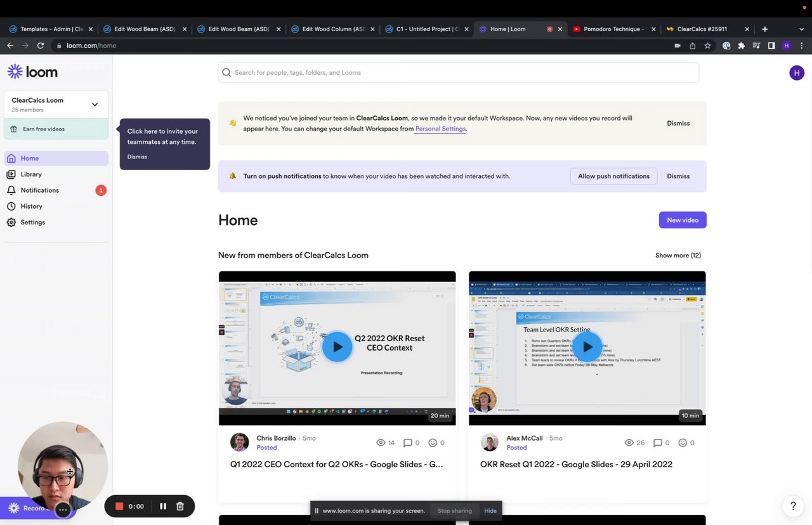Viewport: 812px width, 525px height.
Task: Open a new browser tab
Action: pos(765,29)
